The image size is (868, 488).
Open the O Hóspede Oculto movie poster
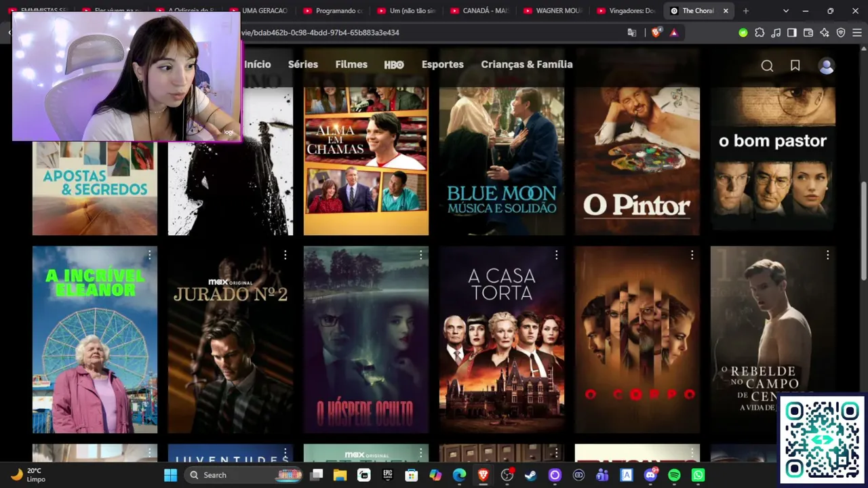pyautogui.click(x=366, y=340)
